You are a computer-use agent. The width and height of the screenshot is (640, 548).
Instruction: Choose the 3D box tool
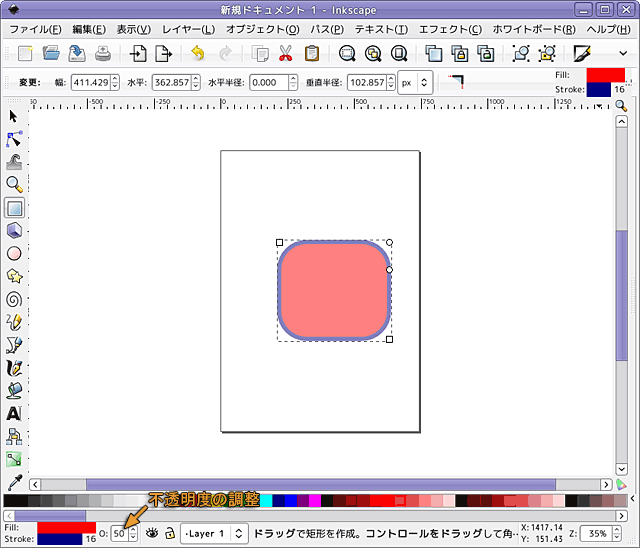(x=14, y=231)
